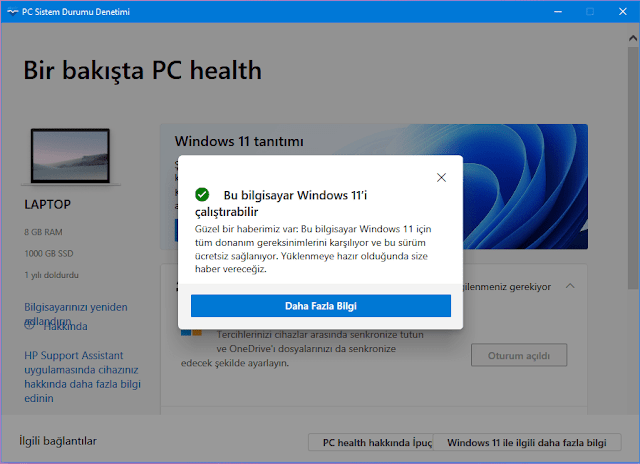Click the PC Sistem Durumu Denetimi title bar icon
Image resolution: width=640 pixels, height=464 pixels.
pyautogui.click(x=13, y=12)
